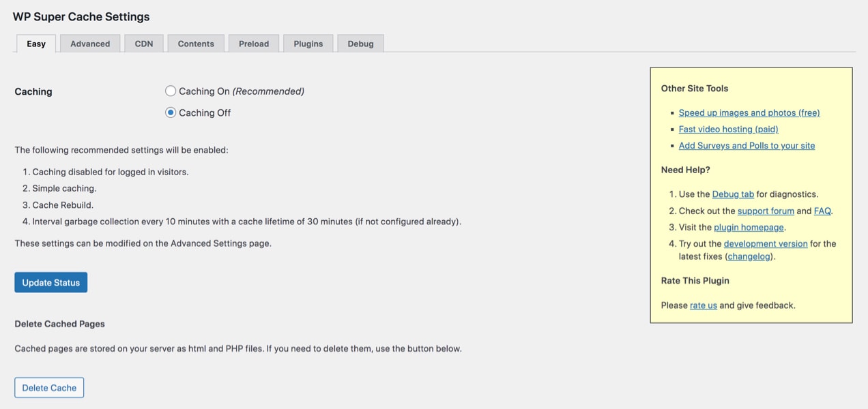
Task: Switch to the Preload tab
Action: point(254,44)
